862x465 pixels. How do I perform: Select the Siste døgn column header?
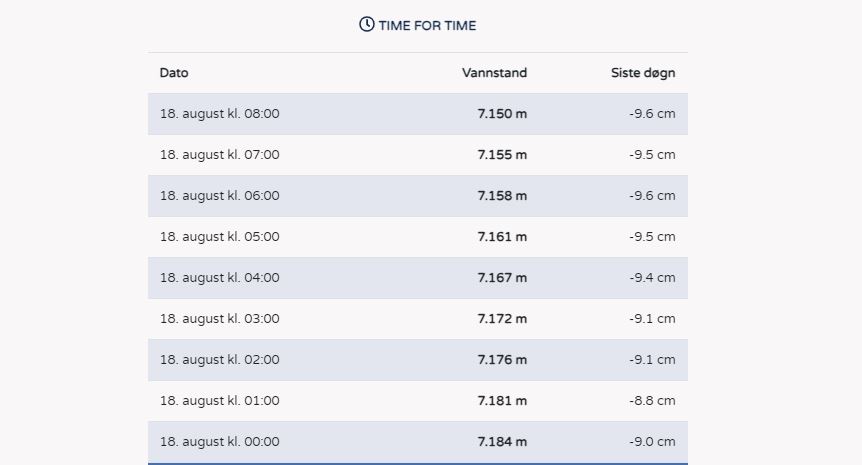point(643,73)
